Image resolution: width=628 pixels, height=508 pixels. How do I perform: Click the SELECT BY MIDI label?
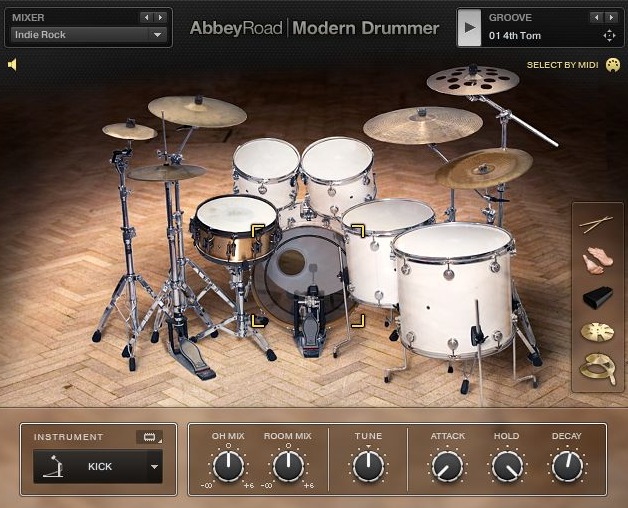click(562, 65)
